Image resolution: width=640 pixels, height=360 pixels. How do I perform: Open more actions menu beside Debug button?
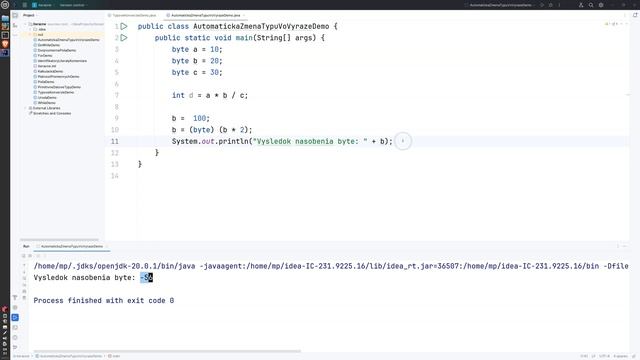559,5
